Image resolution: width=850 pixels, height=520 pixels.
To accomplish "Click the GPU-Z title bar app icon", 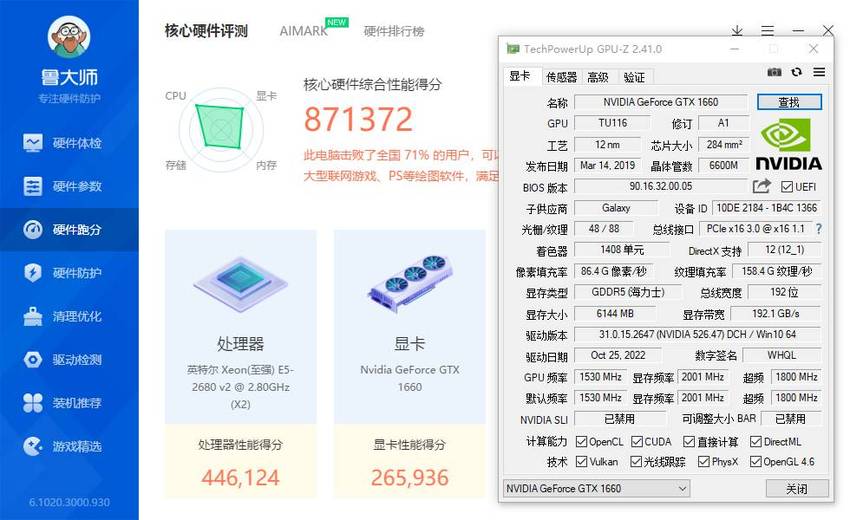I will coord(512,49).
